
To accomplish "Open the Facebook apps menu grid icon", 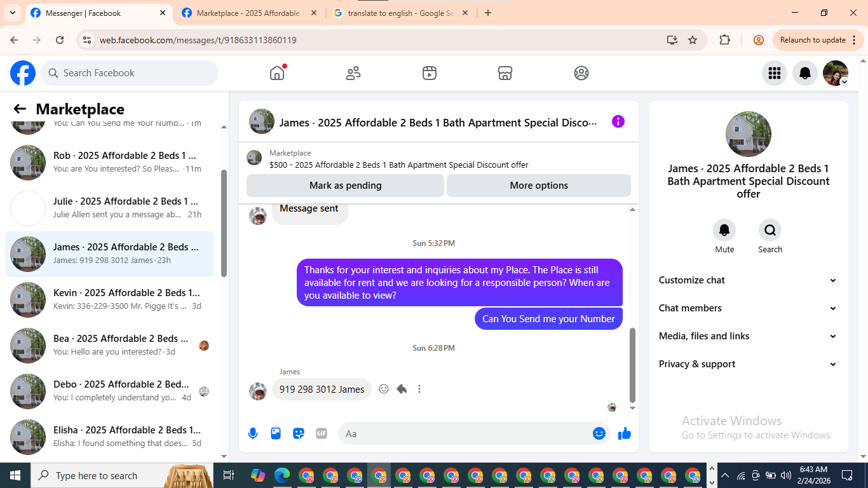I will tap(775, 73).
